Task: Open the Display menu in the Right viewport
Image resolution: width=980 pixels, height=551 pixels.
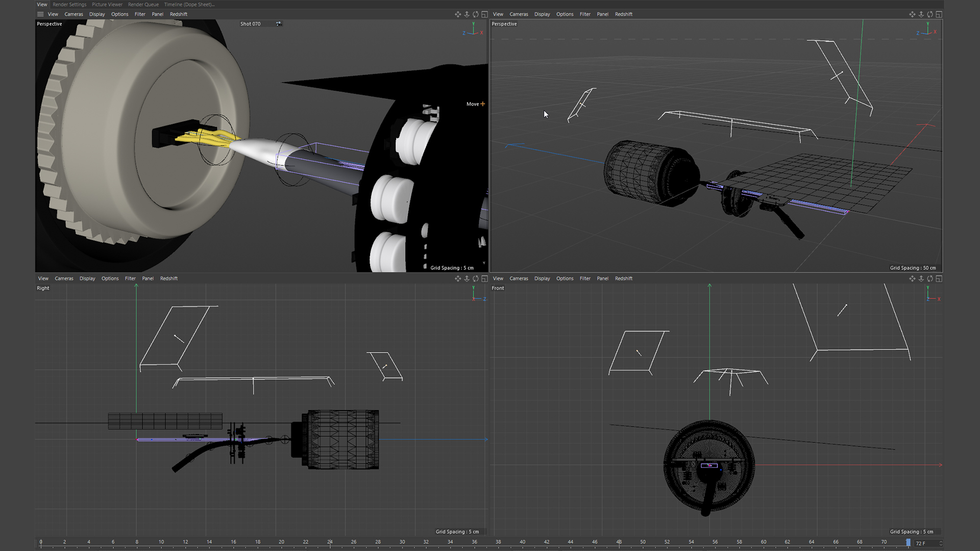Action: point(87,279)
